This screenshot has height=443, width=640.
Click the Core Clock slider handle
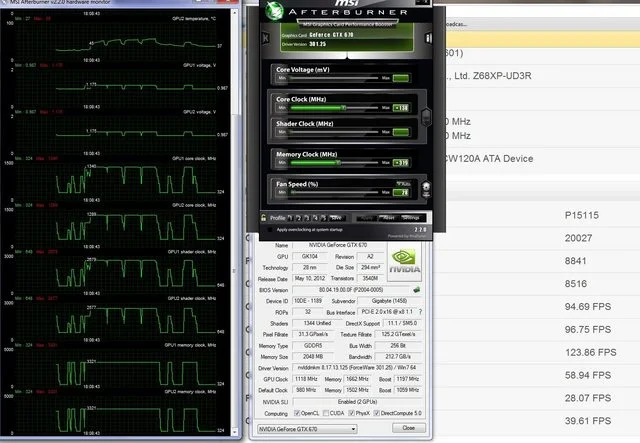(344, 108)
